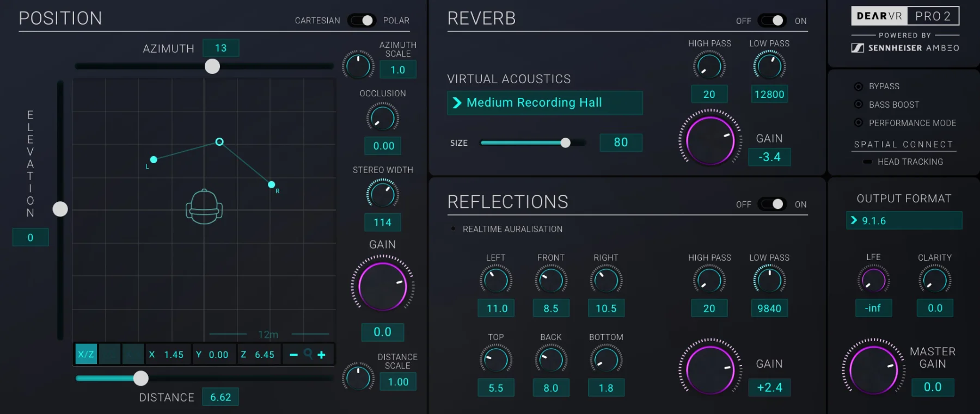Image resolution: width=980 pixels, height=414 pixels.
Task: Turn off the Reverb switch
Action: (x=772, y=21)
